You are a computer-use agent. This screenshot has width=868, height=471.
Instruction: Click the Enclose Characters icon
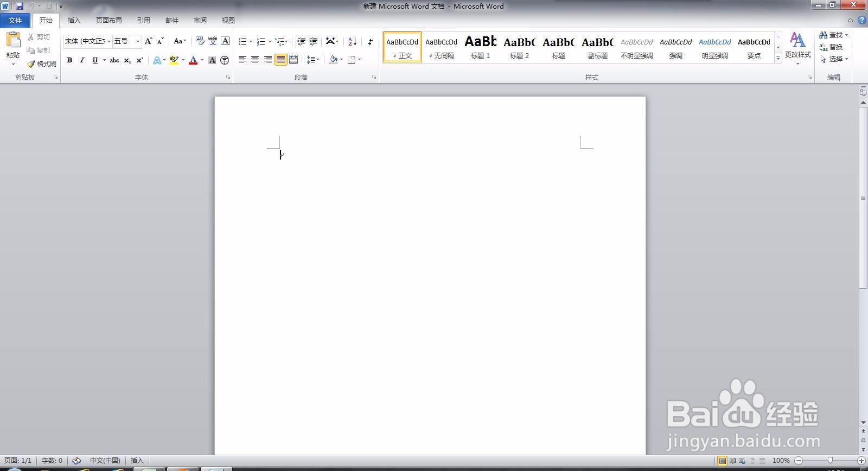pyautogui.click(x=225, y=60)
